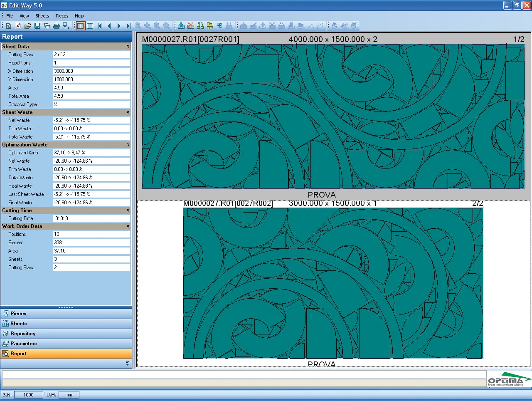Click the add pieces green plus icon
Viewport: 532px width, 401px height.
[181, 26]
